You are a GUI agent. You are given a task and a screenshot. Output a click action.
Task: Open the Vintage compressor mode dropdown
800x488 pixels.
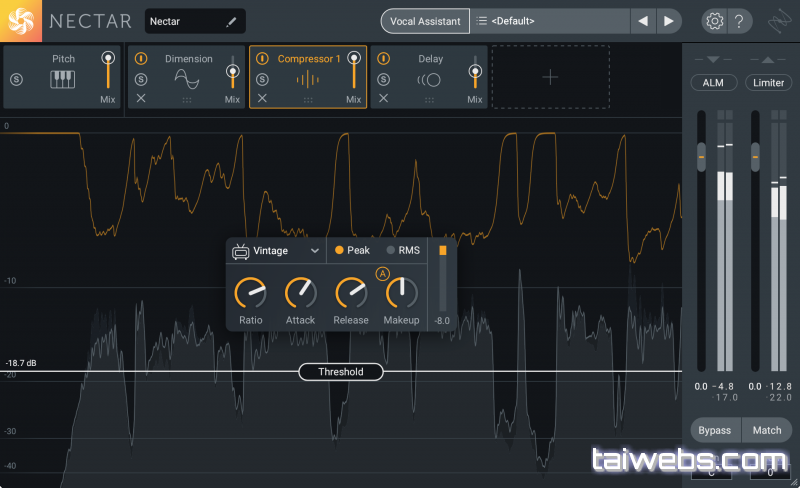pyautogui.click(x=276, y=250)
